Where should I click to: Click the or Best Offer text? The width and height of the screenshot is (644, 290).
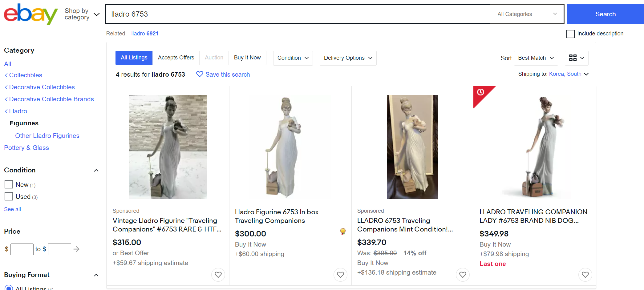pyautogui.click(x=131, y=253)
